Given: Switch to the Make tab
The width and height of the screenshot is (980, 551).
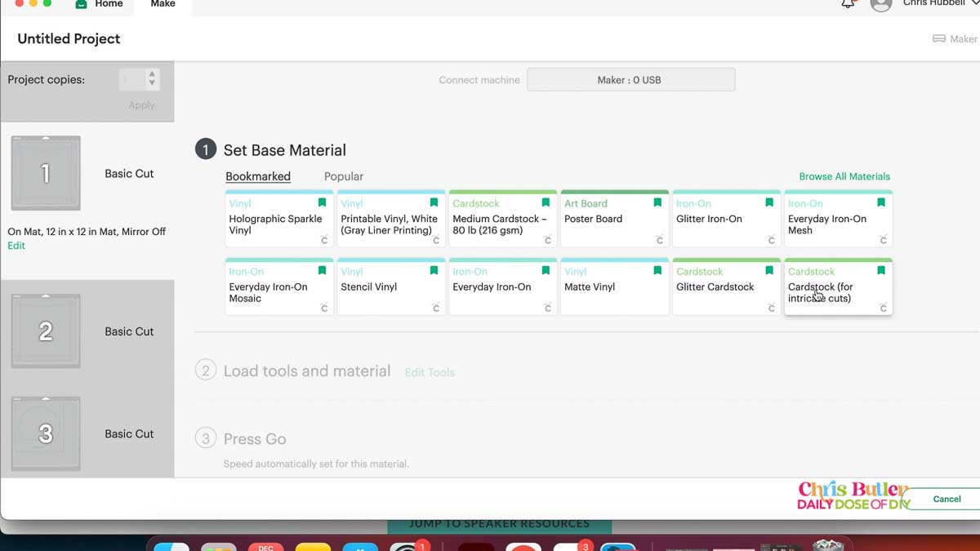Looking at the screenshot, I should (163, 4).
